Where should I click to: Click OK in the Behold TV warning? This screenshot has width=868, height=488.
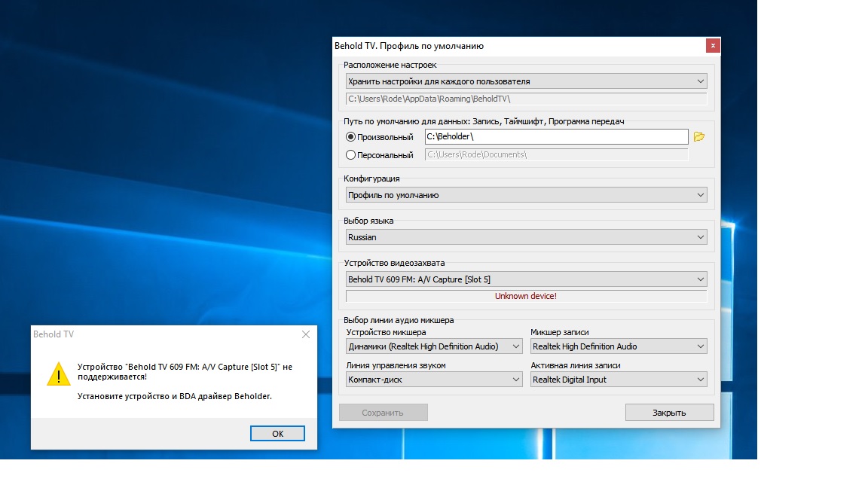point(277,433)
